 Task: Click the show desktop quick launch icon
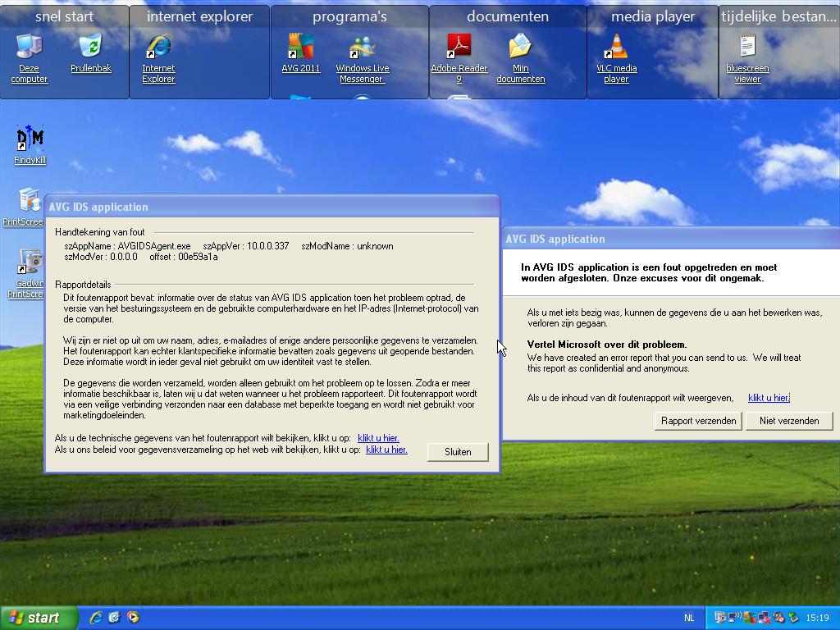point(114,617)
